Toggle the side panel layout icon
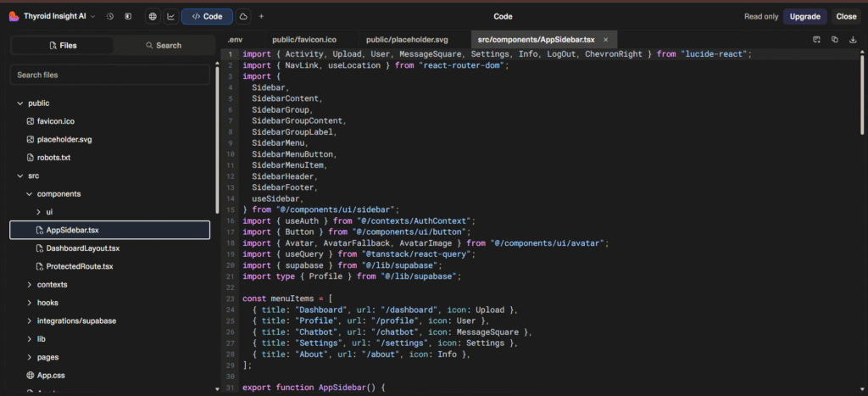Viewport: 868px width, 396px height. tap(128, 17)
